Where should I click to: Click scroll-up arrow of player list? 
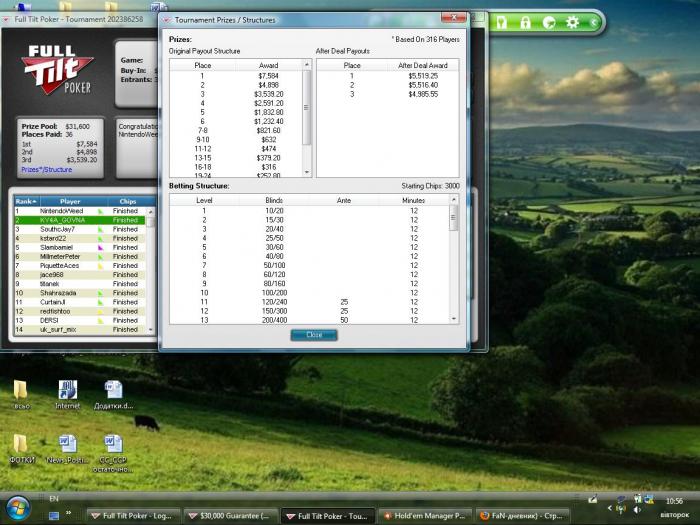click(150, 211)
